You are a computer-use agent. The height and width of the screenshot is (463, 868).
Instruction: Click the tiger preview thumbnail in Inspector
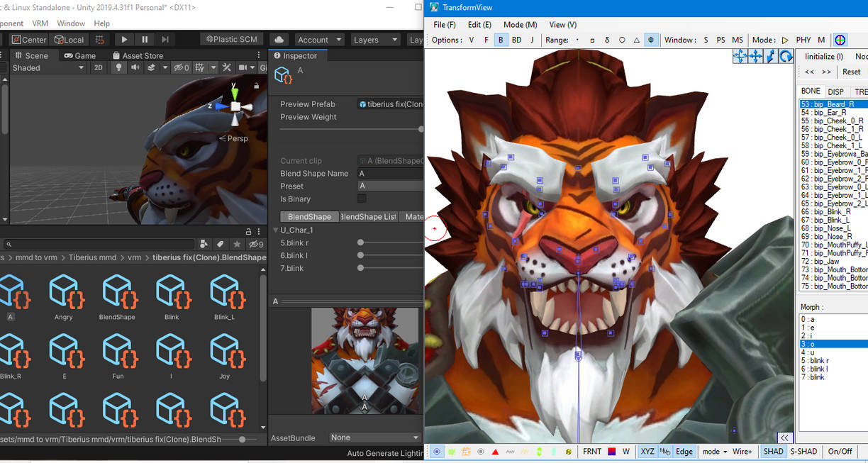pos(365,361)
